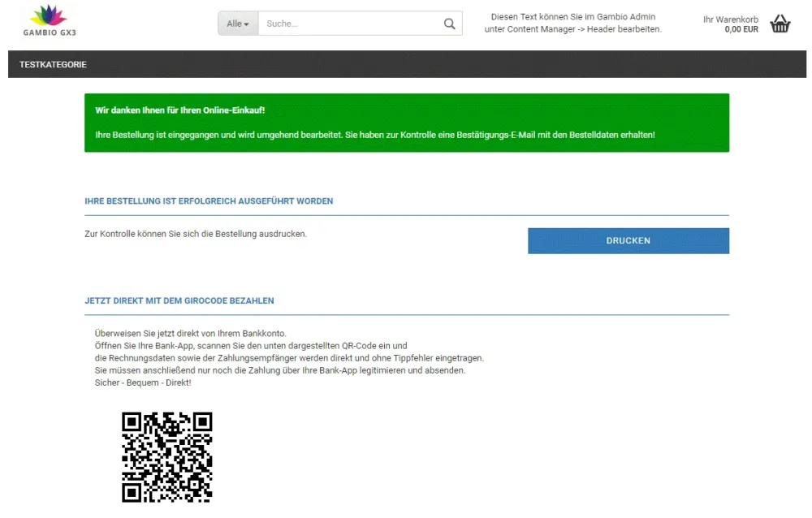This screenshot has height=518, width=812.
Task: Click the GiroCode QR code image
Action: coord(166,457)
